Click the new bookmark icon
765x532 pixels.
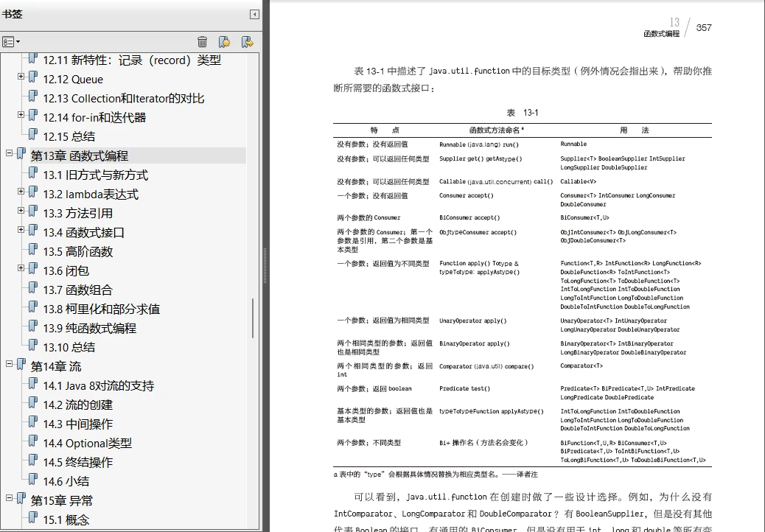click(x=225, y=42)
